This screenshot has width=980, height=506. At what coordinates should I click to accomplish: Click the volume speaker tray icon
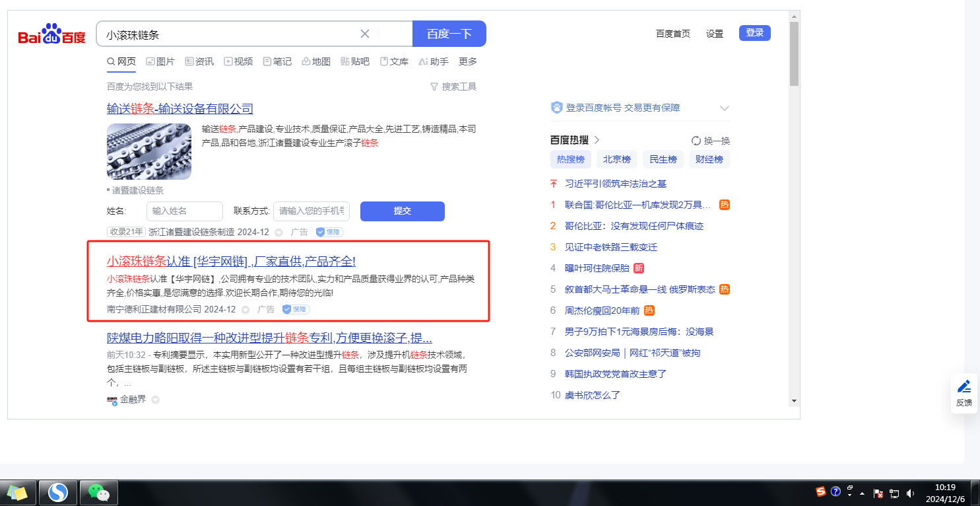click(x=911, y=493)
